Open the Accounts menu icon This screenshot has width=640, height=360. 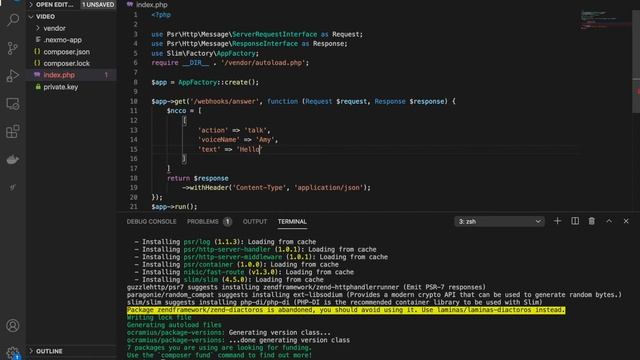13,326
